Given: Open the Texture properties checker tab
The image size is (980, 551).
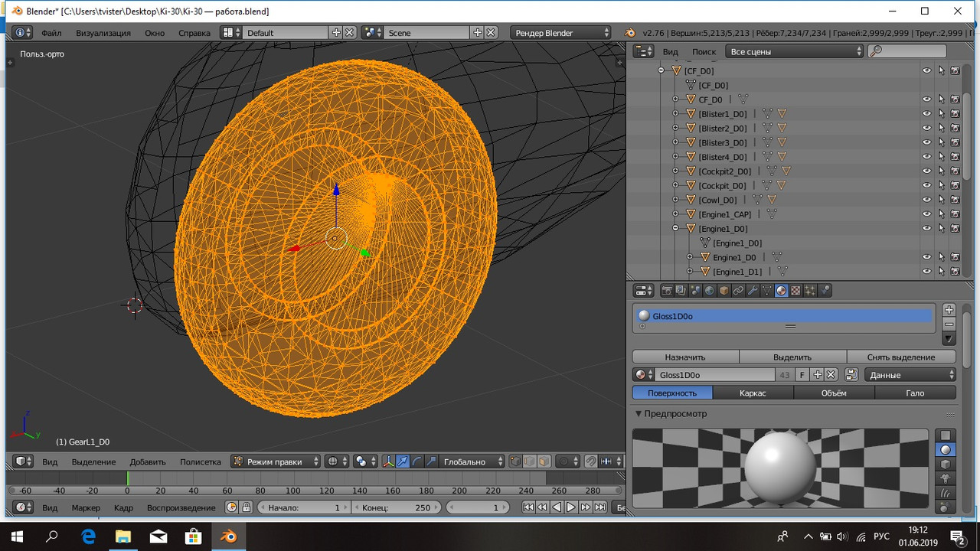Looking at the screenshot, I should pos(795,291).
